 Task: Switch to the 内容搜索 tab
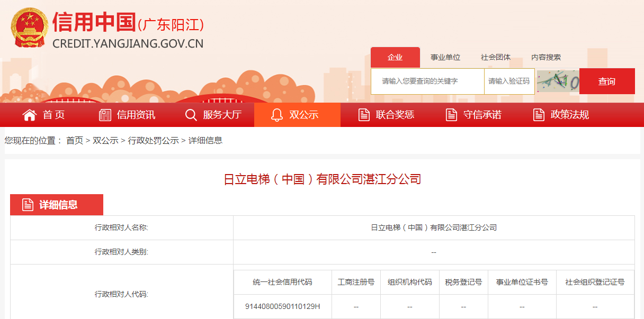pos(546,57)
